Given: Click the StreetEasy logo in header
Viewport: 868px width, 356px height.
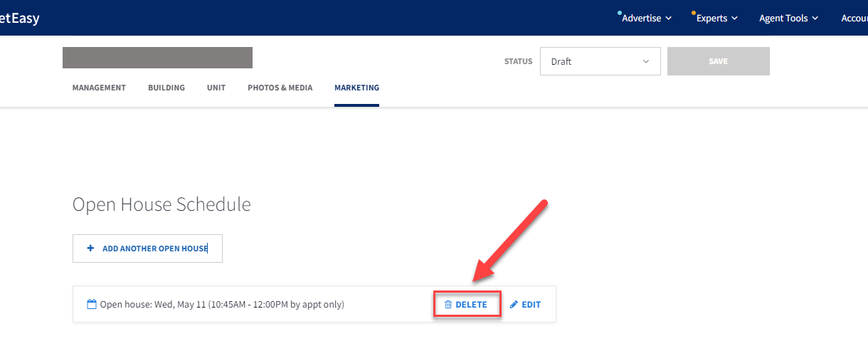Looking at the screenshot, I should (x=19, y=19).
